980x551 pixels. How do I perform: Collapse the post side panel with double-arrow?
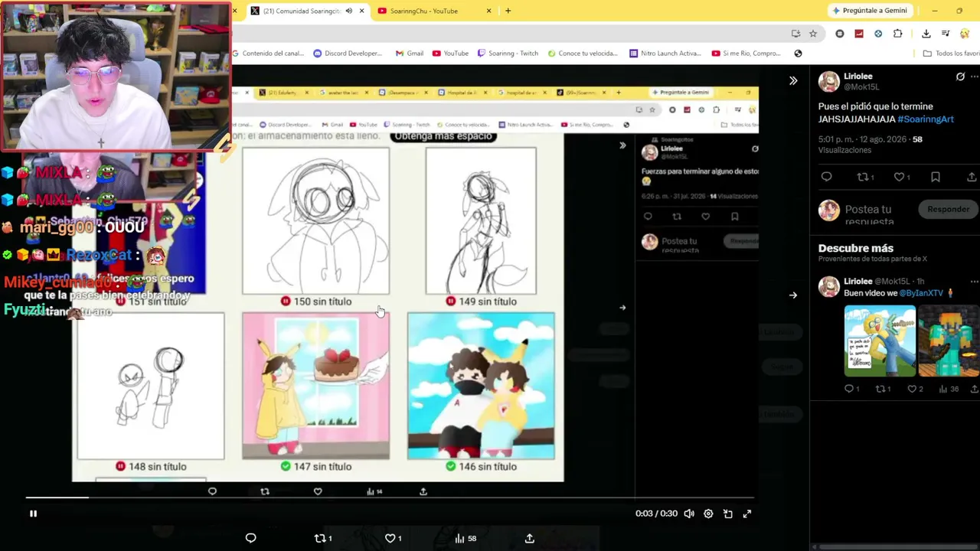(x=793, y=80)
